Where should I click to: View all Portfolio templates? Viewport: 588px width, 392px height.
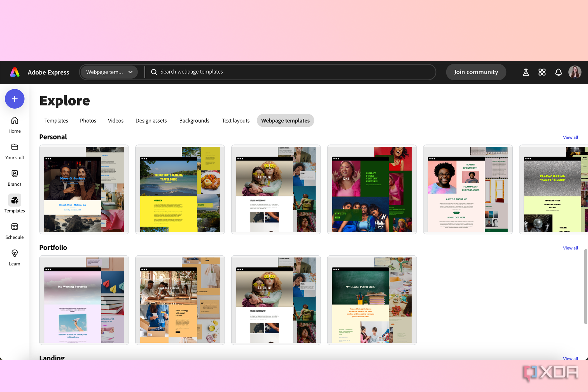570,248
